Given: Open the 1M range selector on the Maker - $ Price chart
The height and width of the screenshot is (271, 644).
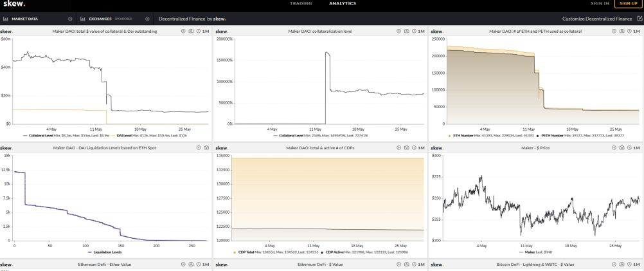Looking at the screenshot, I should [634, 147].
